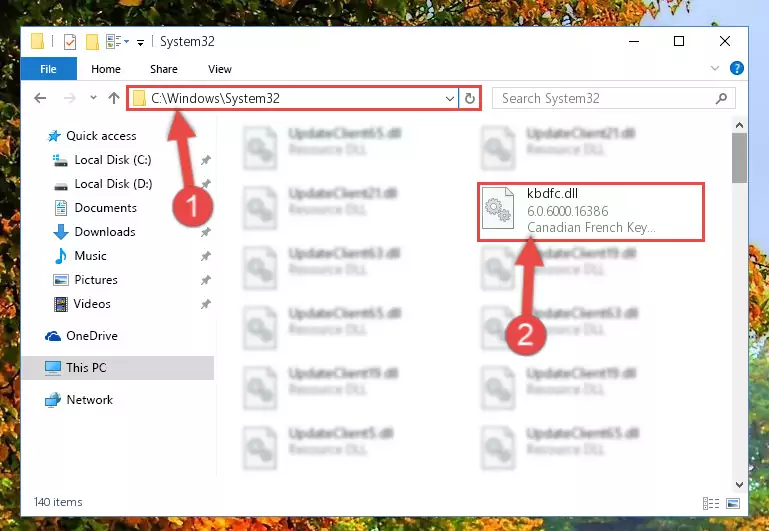Click the 140 items status text
This screenshot has height=531, width=769.
(58, 502)
